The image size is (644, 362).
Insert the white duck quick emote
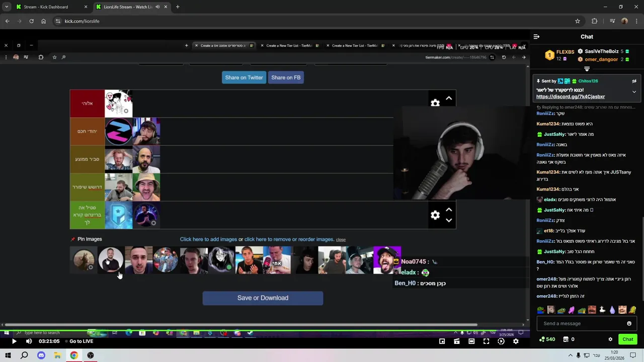[x=602, y=310]
